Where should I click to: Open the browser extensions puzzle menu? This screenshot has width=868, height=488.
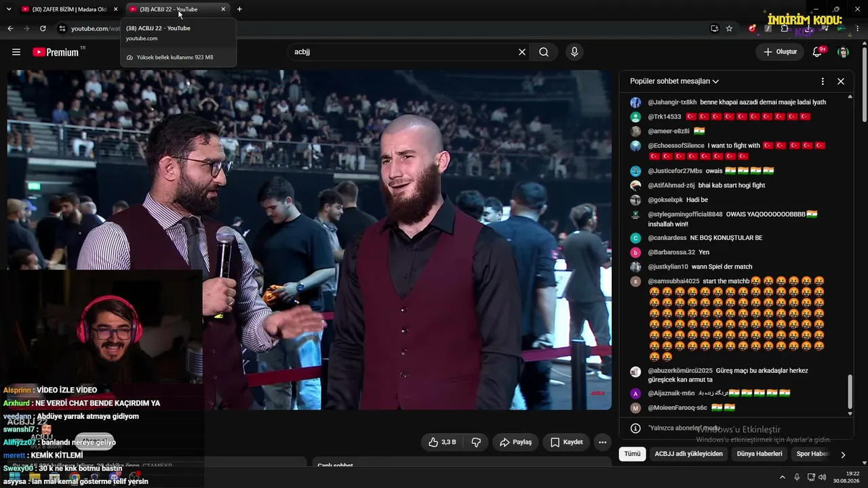(x=785, y=28)
